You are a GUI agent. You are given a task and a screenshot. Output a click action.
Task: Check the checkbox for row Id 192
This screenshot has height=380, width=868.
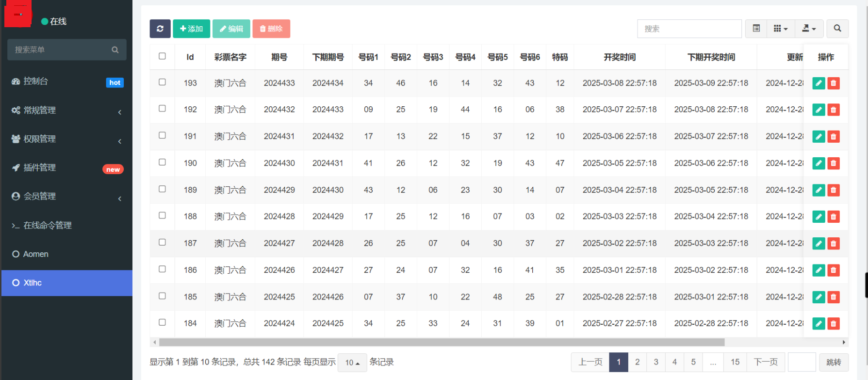coord(162,109)
